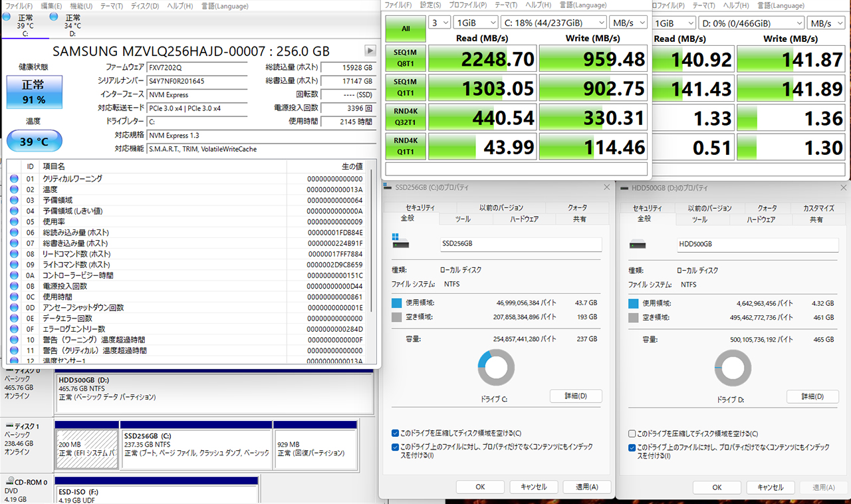The width and height of the screenshot is (851, 504).
Task: Open MB/s unit dropdown next to C: drive selector
Action: [629, 23]
